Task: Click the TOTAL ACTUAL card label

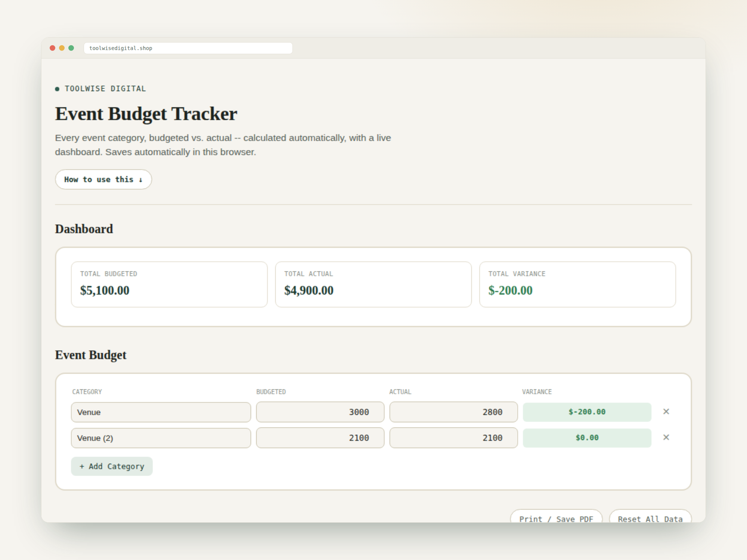Action: click(309, 274)
